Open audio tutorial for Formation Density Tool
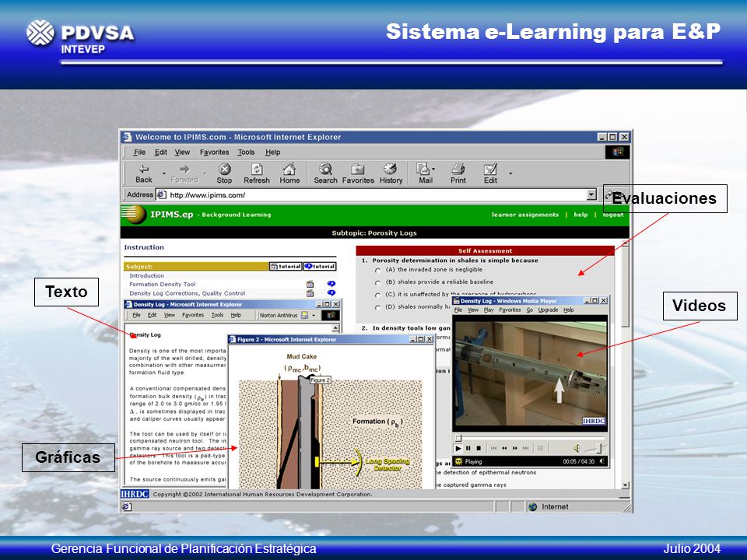This screenshot has height=560, width=747. [331, 285]
